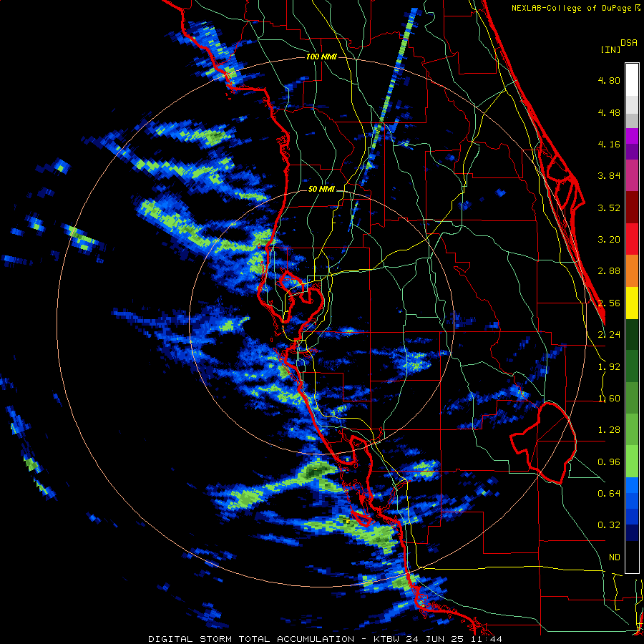
Task: Select the orange swatch near 2.88
Action: [632, 271]
